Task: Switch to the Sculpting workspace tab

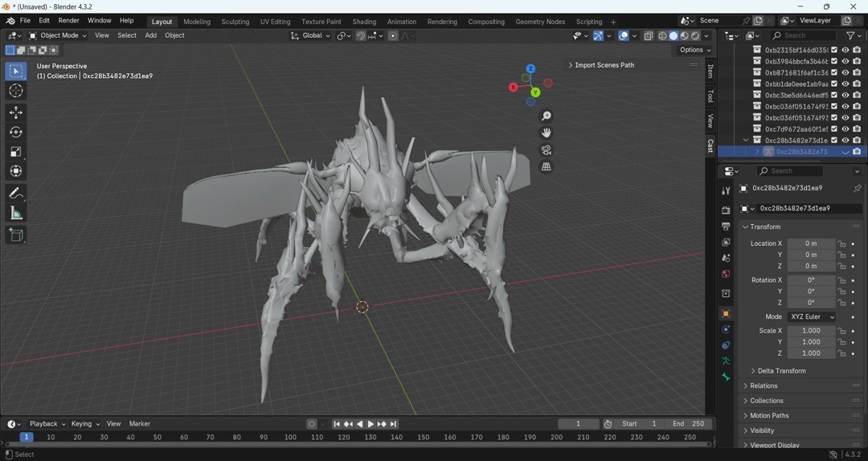Action: point(235,22)
